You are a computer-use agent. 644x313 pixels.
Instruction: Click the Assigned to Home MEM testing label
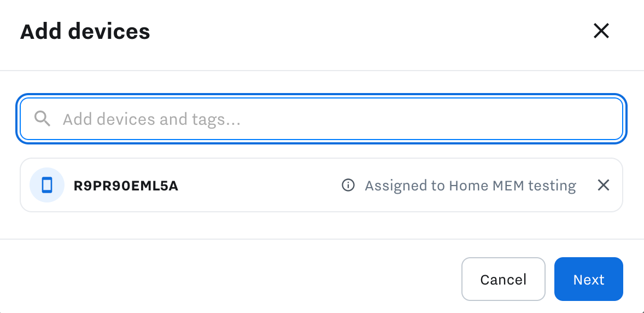(x=470, y=186)
